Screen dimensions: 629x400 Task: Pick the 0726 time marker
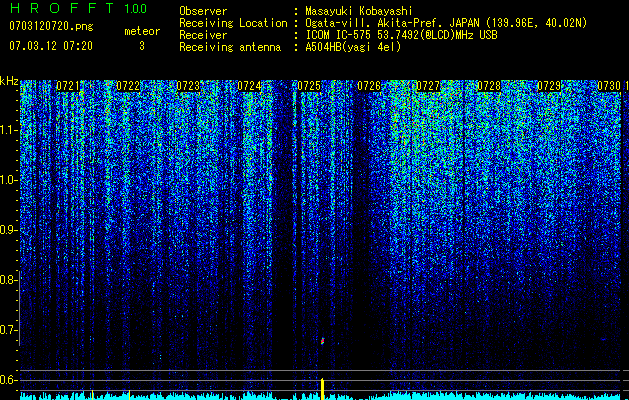(x=369, y=86)
